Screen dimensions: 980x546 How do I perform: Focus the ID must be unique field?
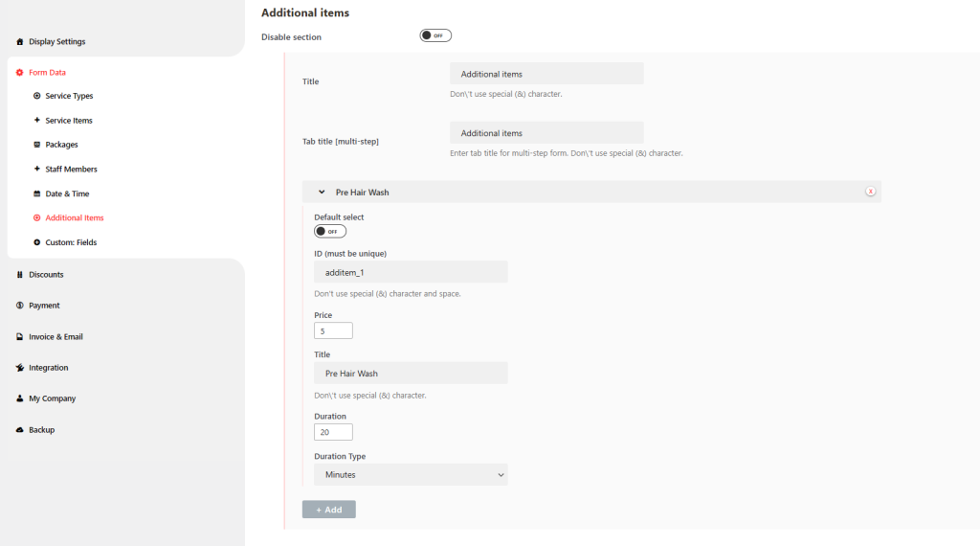(x=411, y=272)
